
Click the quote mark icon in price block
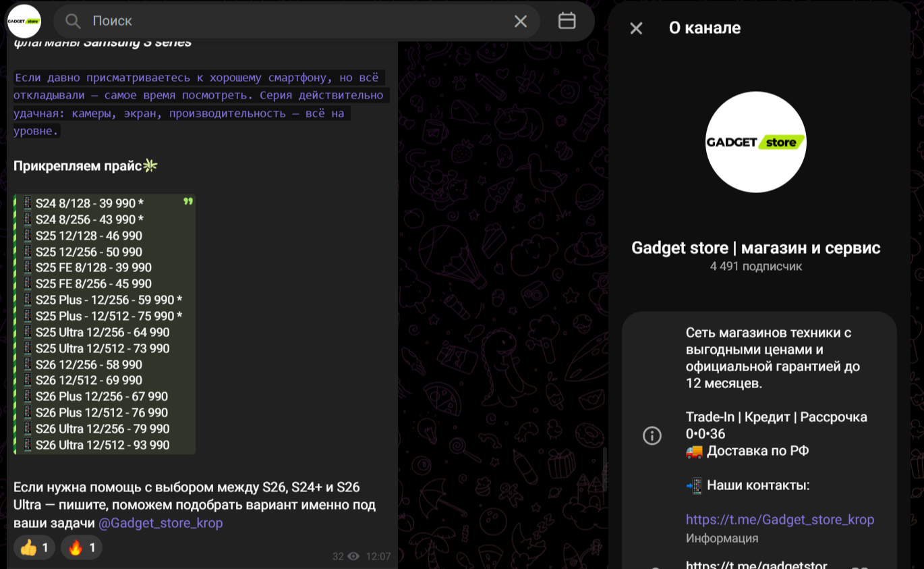coord(188,202)
